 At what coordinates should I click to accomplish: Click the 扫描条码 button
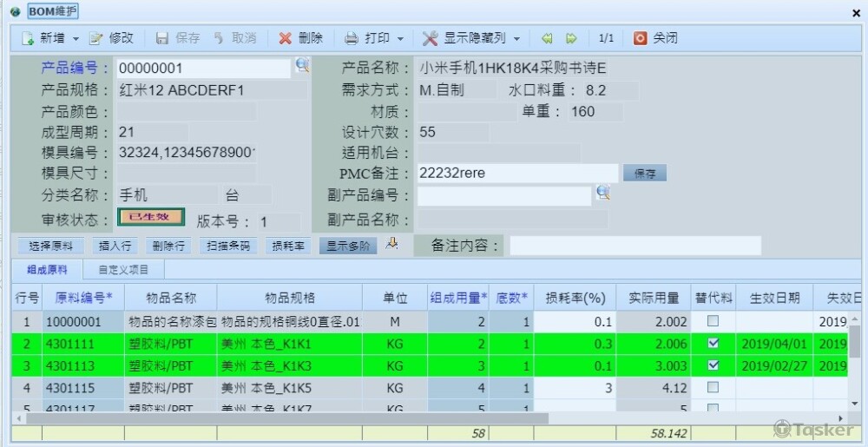pos(228,247)
